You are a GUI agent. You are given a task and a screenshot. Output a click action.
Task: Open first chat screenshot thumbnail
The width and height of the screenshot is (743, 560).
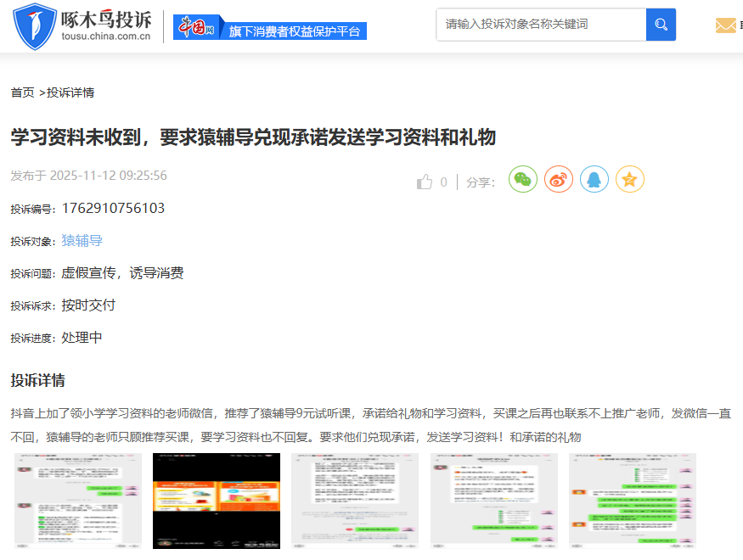78,501
